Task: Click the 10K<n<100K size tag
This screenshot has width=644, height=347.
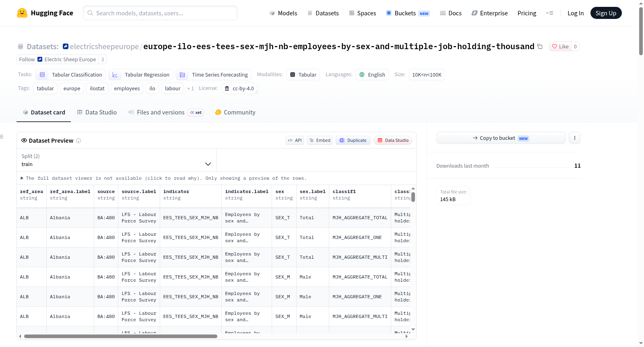Action: (x=427, y=75)
